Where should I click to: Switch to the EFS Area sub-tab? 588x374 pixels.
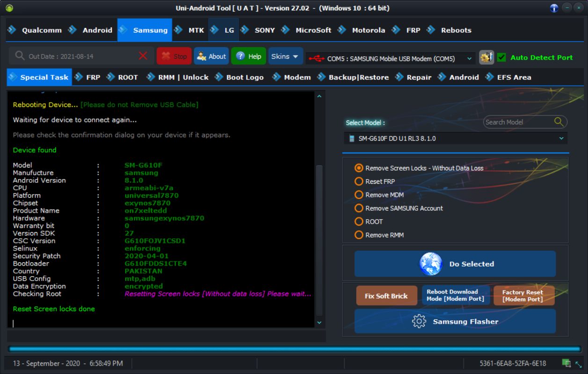(x=508, y=77)
